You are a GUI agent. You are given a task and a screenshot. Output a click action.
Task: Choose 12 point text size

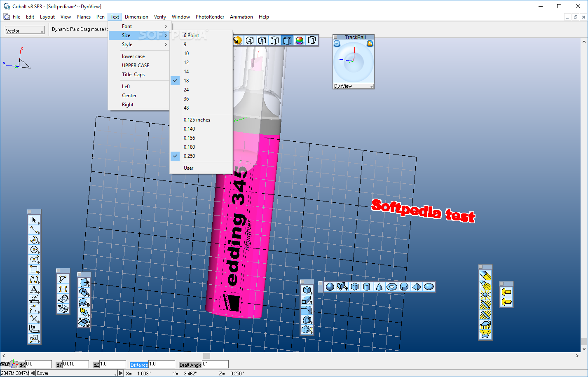(201, 63)
